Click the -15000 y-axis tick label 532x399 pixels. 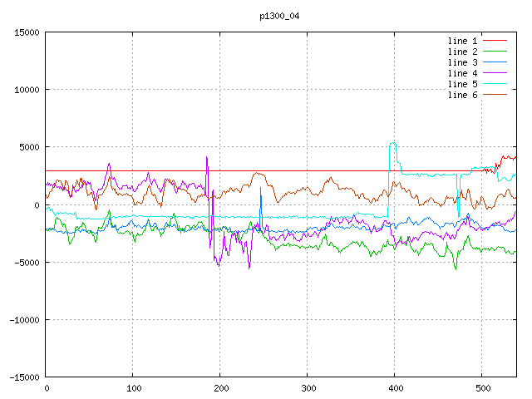[23, 377]
